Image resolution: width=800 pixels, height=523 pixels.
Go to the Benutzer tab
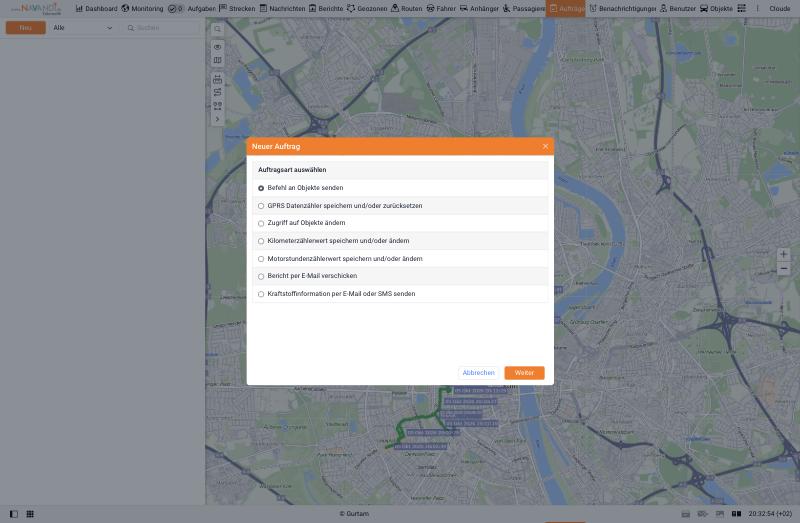tap(678, 9)
